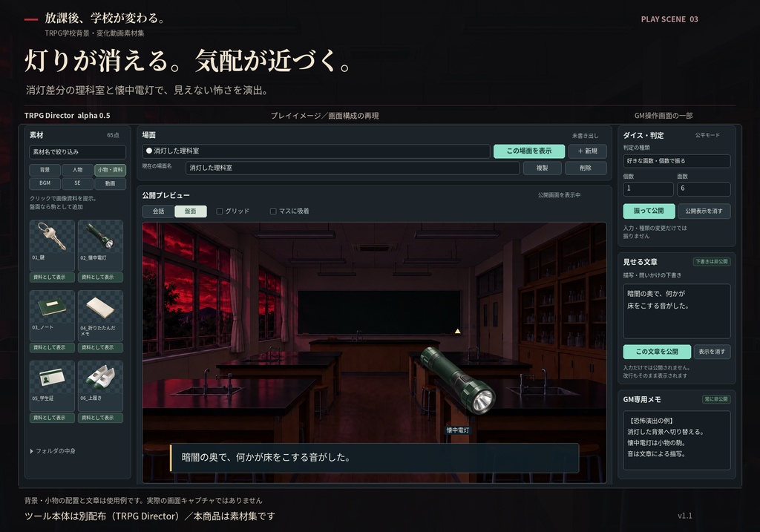Click into the 見せる文章 draft textarea
The height and width of the screenshot is (532, 760).
pos(676,311)
